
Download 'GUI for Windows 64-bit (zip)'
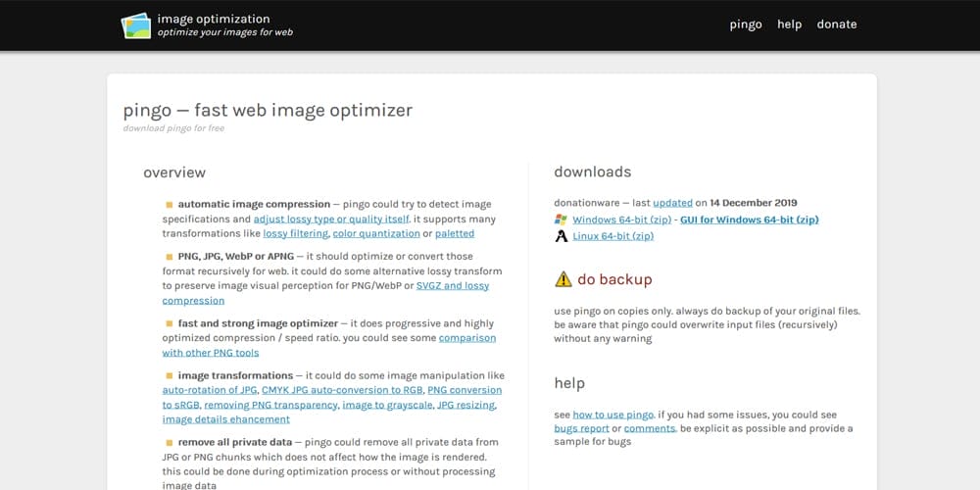click(x=750, y=220)
